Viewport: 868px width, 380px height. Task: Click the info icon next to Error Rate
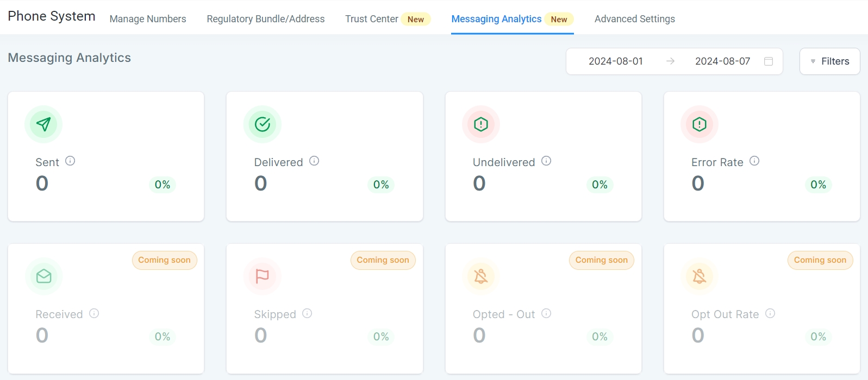[754, 161]
